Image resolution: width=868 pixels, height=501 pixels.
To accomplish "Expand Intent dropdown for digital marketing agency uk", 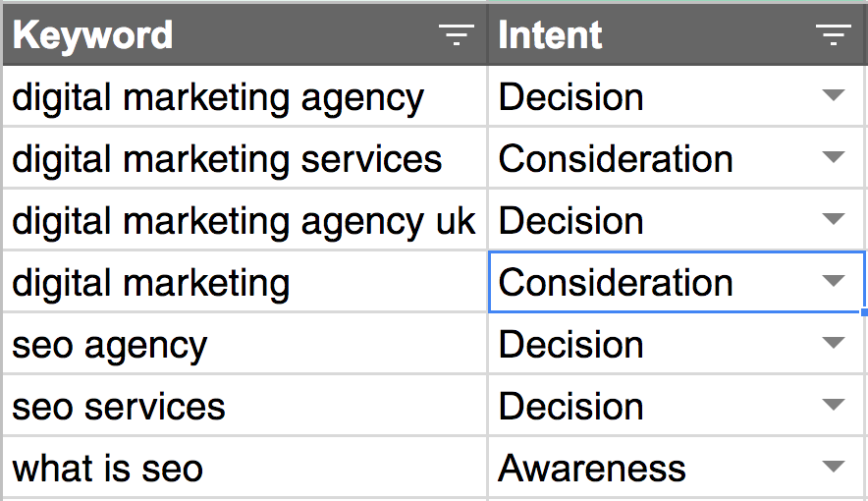I will pos(834,220).
